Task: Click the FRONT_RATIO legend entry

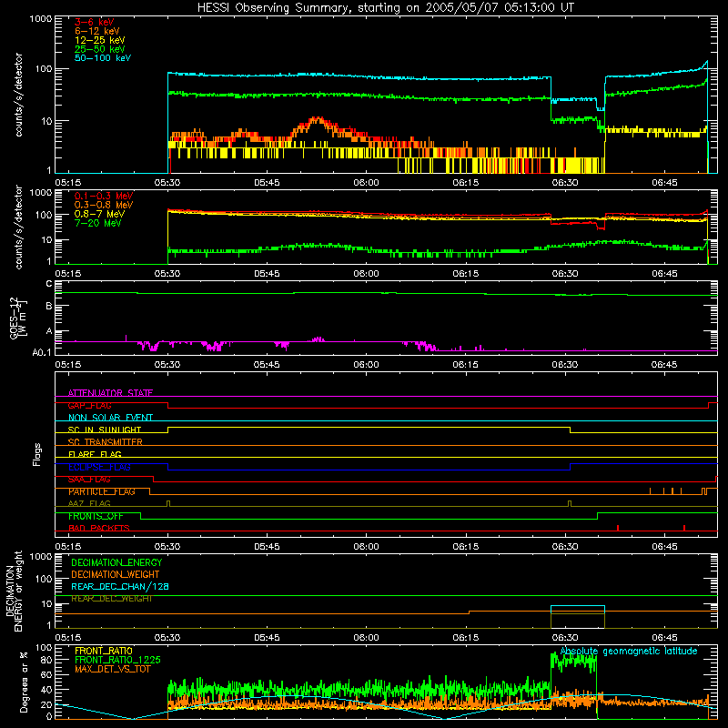Action: pyautogui.click(x=104, y=651)
